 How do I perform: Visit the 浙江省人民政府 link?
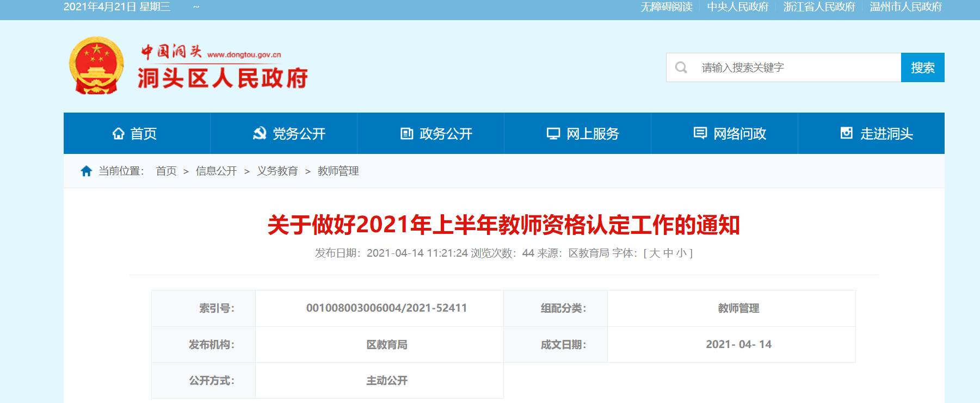(x=819, y=7)
